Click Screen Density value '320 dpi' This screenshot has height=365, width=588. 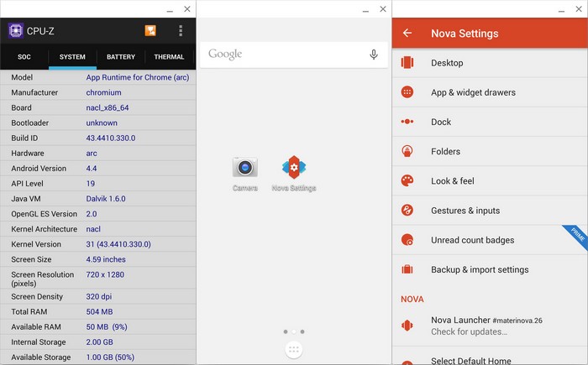[x=99, y=297]
